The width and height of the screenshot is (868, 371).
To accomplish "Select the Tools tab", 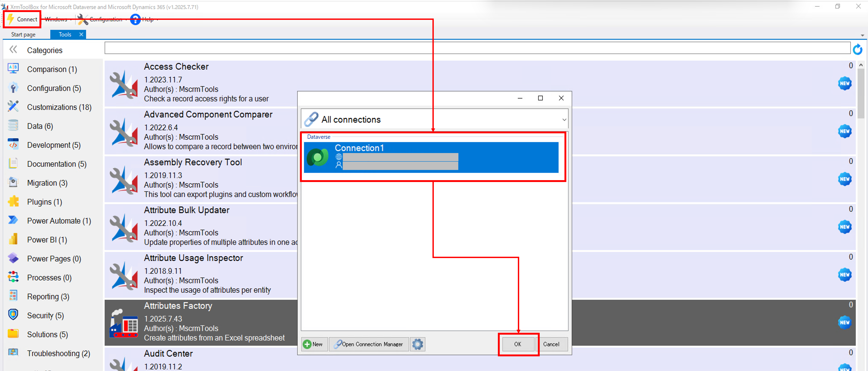I will pyautogui.click(x=65, y=34).
